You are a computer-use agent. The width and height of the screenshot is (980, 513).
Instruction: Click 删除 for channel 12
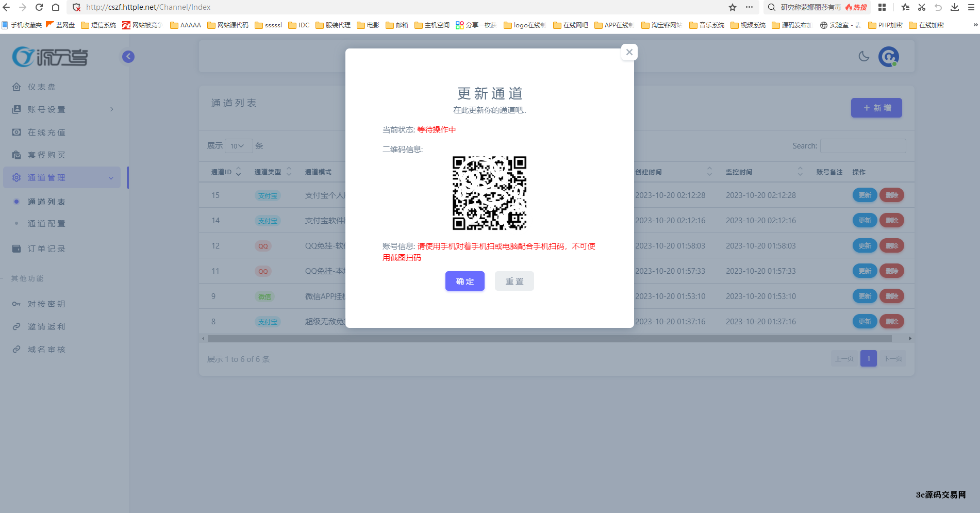[892, 246]
